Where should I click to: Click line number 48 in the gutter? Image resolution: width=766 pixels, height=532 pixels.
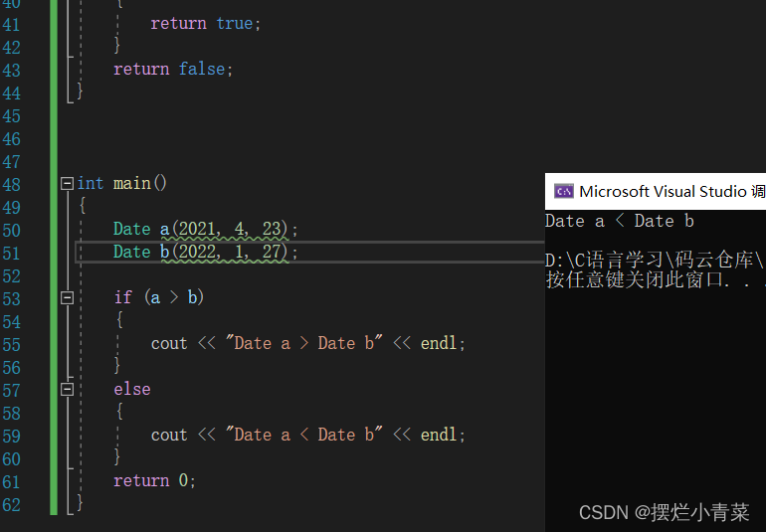11,185
